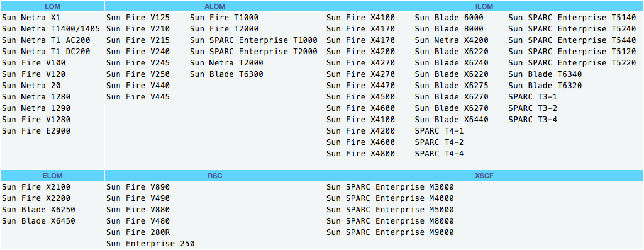Image resolution: width=644 pixels, height=250 pixels.
Task: Select Sun SPARC Enterprise T1000 entry
Action: [254, 40]
